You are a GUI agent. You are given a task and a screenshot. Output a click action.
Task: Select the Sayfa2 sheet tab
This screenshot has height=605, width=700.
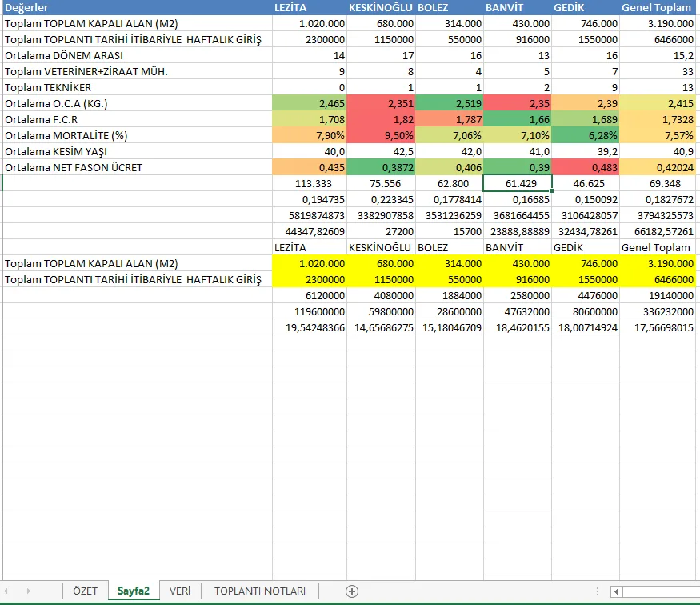point(134,591)
